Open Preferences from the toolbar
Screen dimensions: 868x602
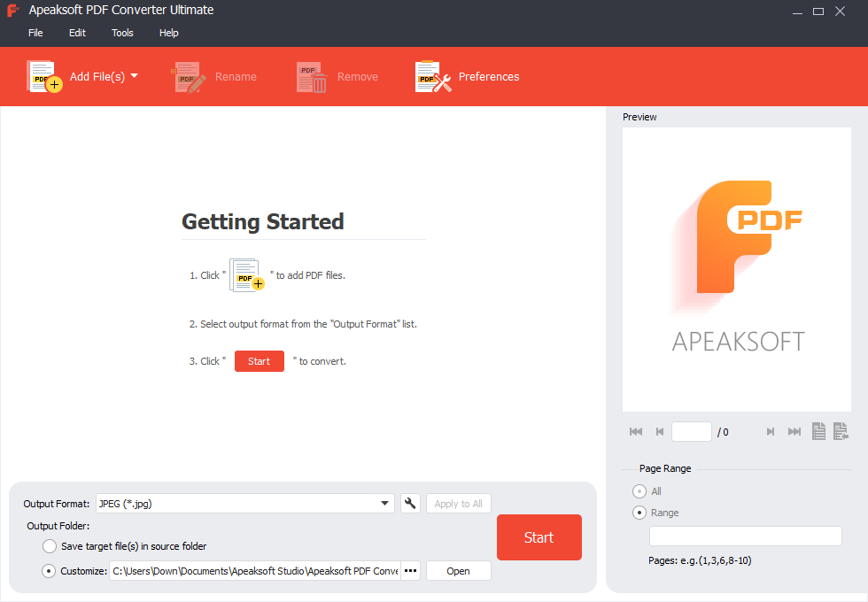point(468,76)
